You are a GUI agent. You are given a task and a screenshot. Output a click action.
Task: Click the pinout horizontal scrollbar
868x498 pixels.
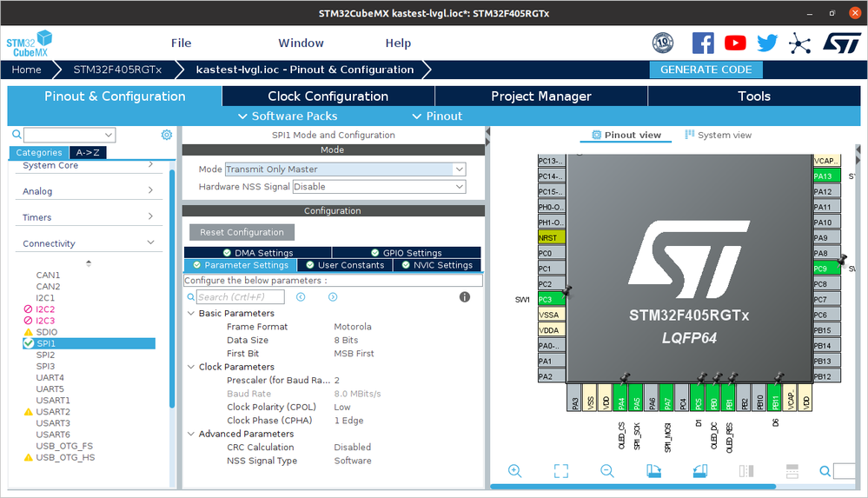(633, 487)
